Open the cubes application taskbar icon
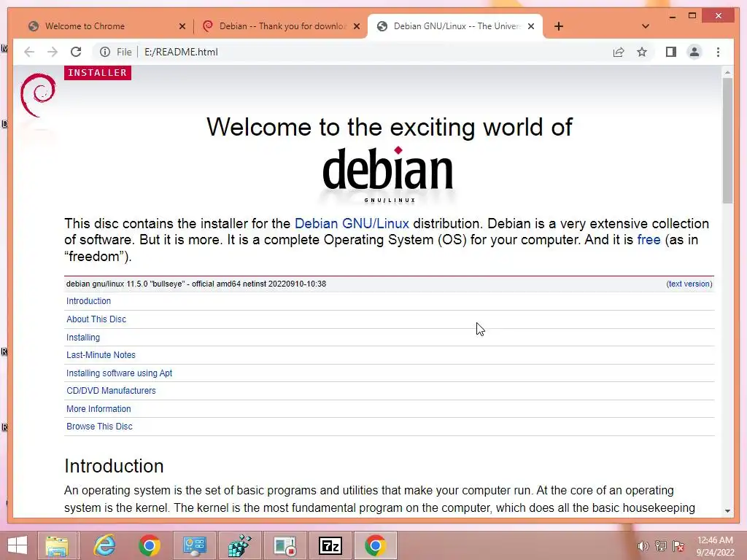Image resolution: width=747 pixels, height=560 pixels. click(239, 545)
